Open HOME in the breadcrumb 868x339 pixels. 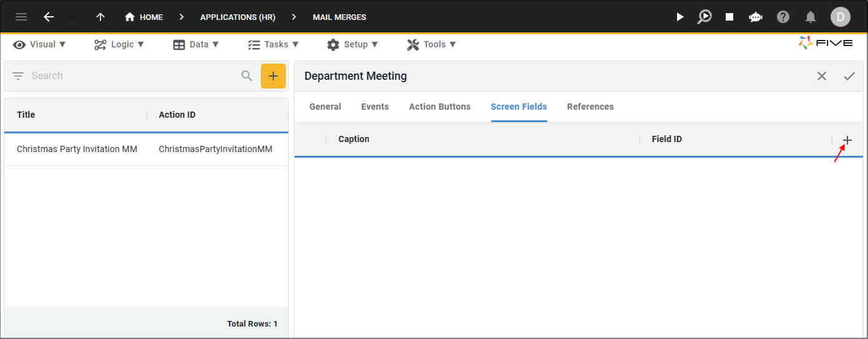tap(144, 17)
